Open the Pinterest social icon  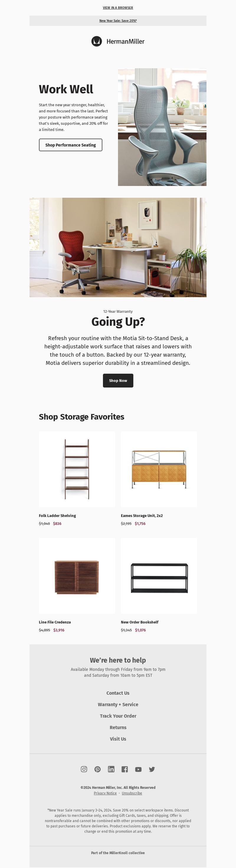coord(98,769)
